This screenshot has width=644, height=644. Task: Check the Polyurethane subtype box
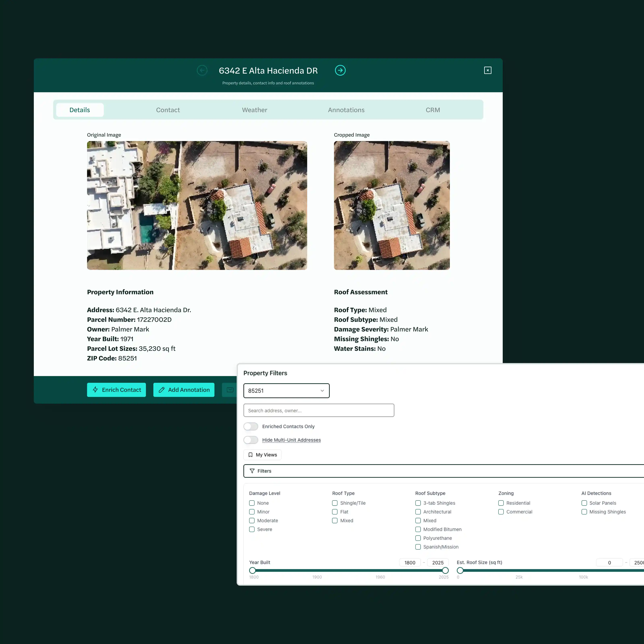(x=418, y=538)
